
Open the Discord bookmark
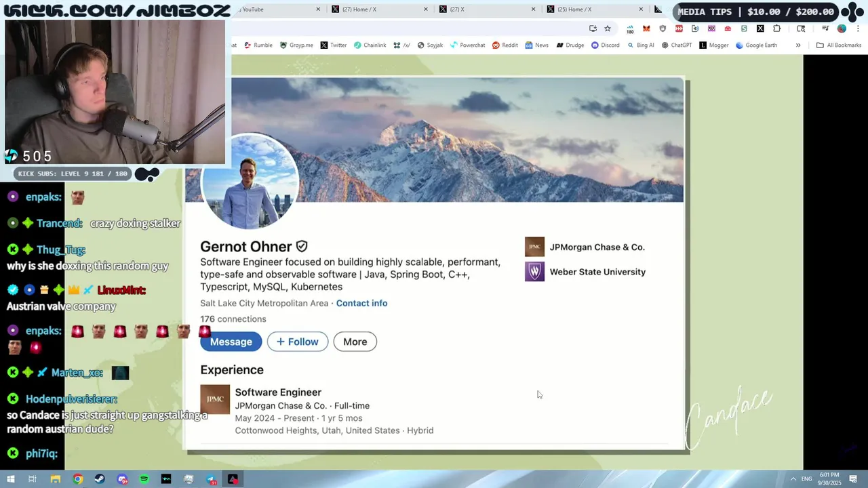point(605,45)
